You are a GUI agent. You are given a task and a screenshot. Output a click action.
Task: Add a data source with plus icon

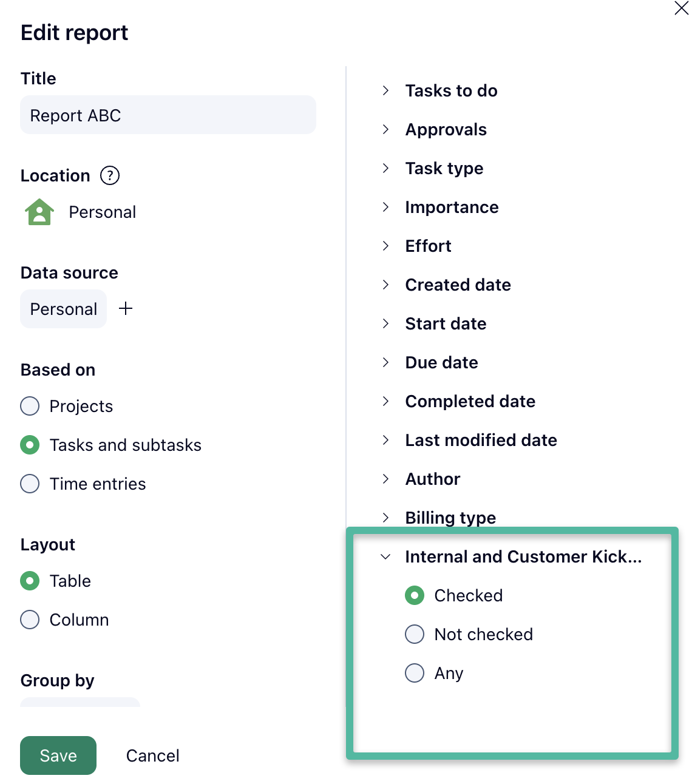[x=126, y=309]
